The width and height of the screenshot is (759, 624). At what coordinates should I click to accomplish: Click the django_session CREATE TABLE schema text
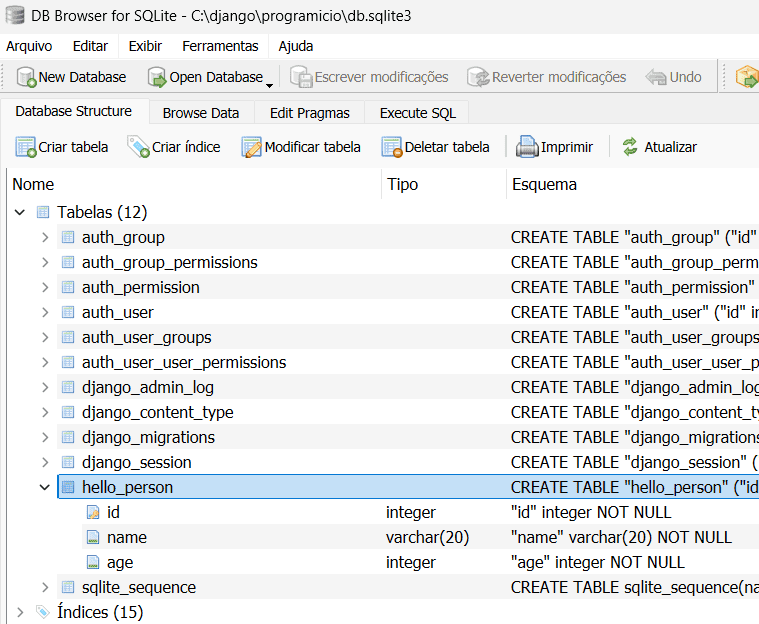pos(635,462)
